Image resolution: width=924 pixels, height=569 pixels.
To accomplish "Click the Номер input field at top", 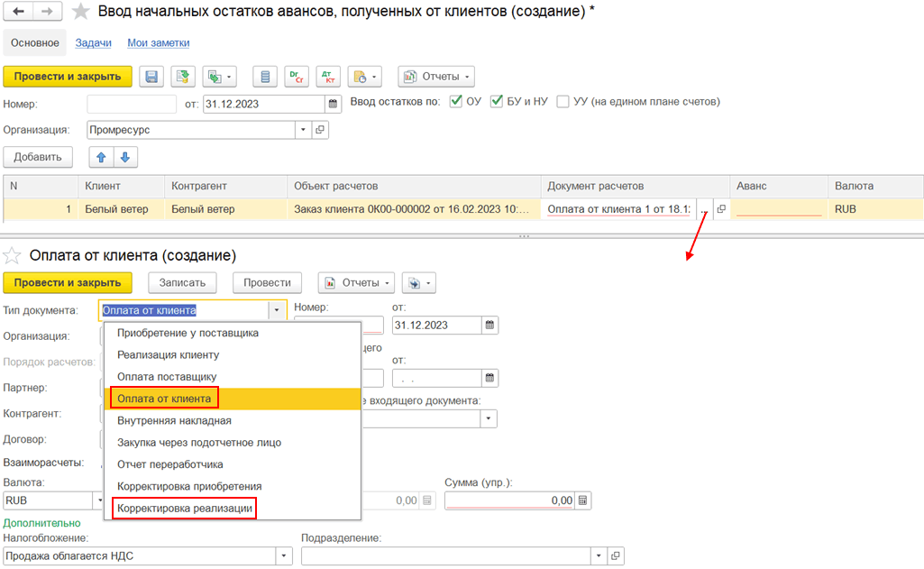I will 132,105.
